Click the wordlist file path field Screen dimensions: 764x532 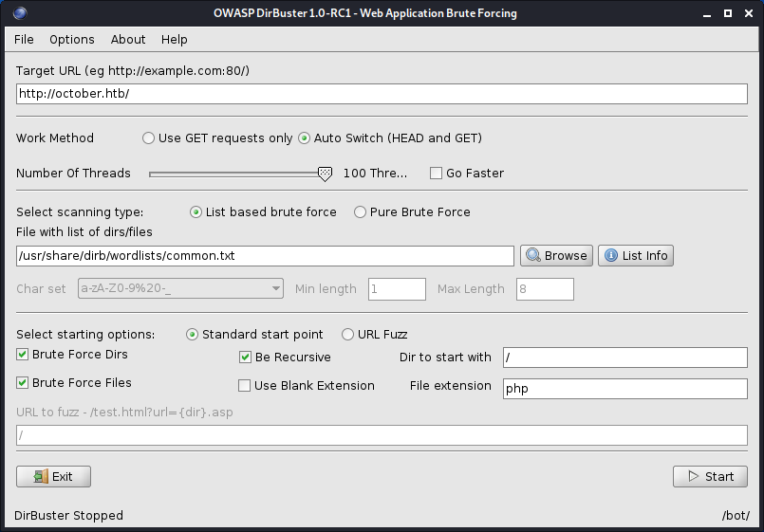click(265, 256)
